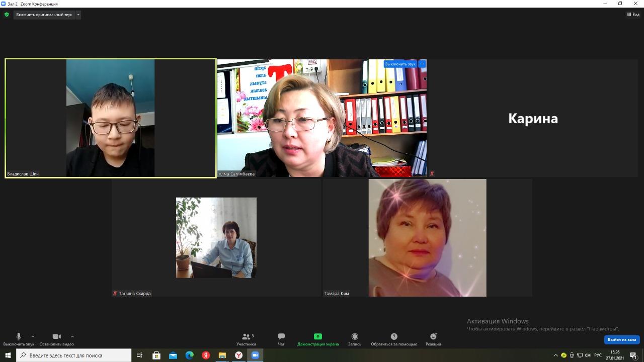Open original sound dropdown arrow
This screenshot has height=362, width=644.
[x=78, y=15]
